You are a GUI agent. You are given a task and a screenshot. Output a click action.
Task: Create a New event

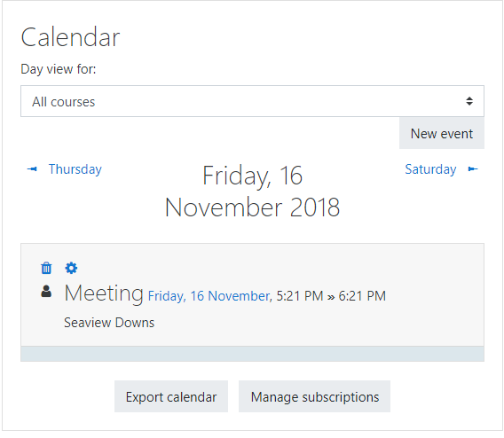(x=442, y=133)
